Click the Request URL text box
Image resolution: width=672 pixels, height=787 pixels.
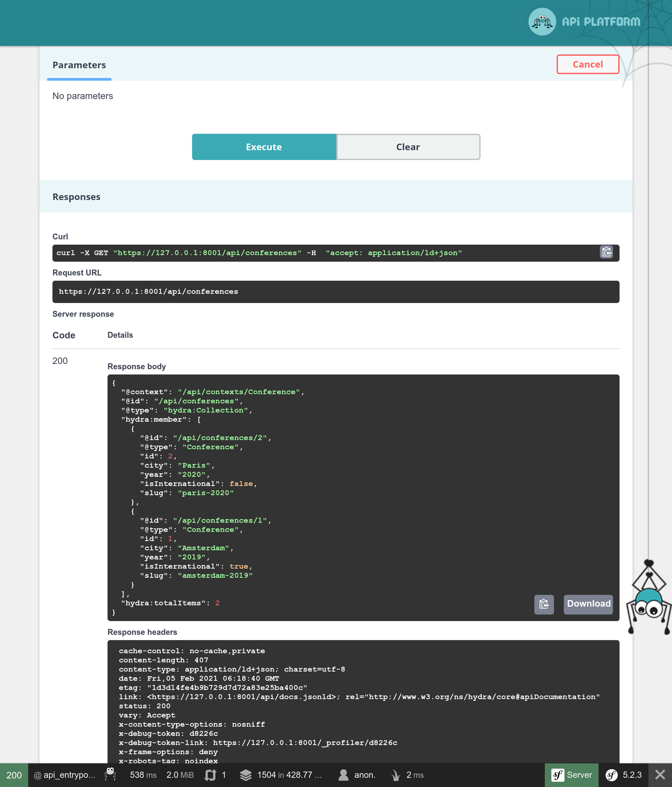tap(336, 291)
